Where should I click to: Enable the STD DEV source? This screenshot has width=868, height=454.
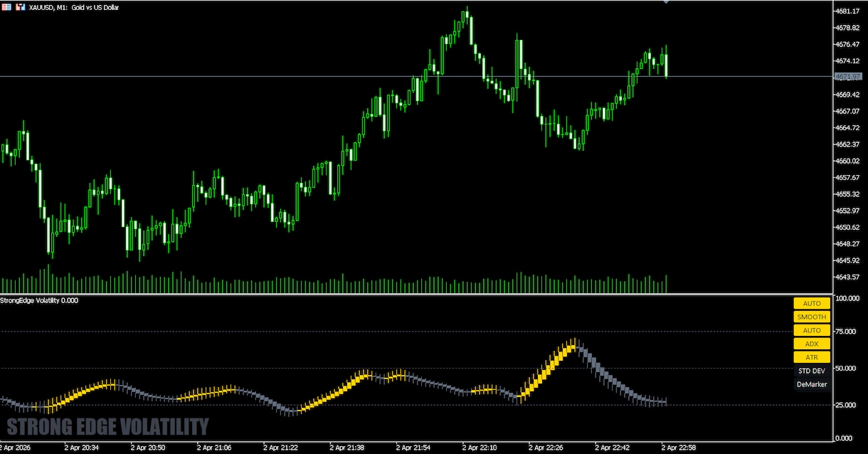click(x=812, y=371)
